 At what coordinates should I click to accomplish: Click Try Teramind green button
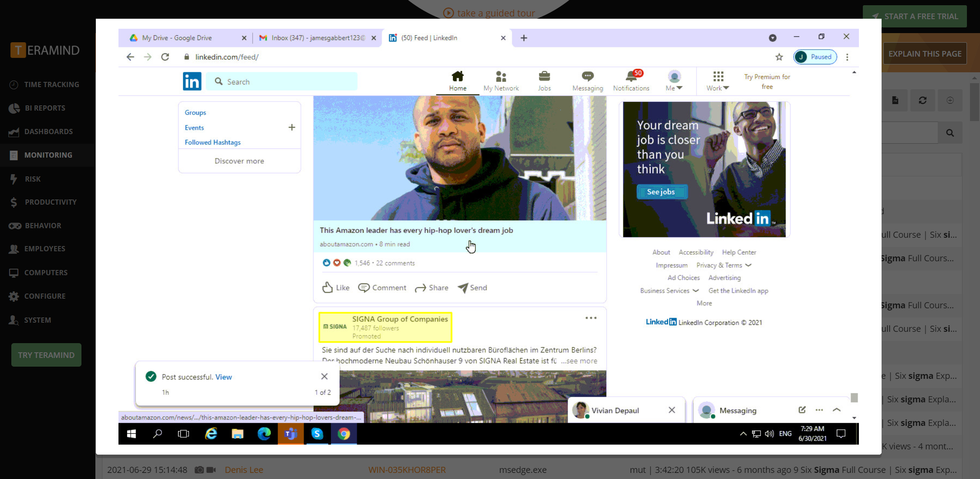[x=46, y=355]
